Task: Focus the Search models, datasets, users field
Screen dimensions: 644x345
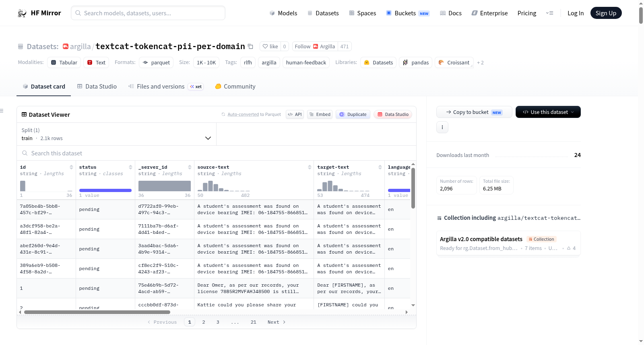Action: pos(148,13)
